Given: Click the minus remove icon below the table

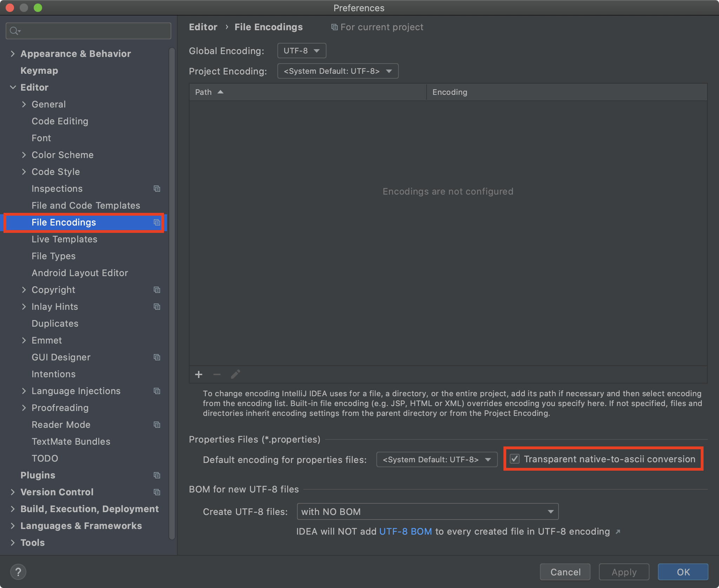Looking at the screenshot, I should coord(217,374).
